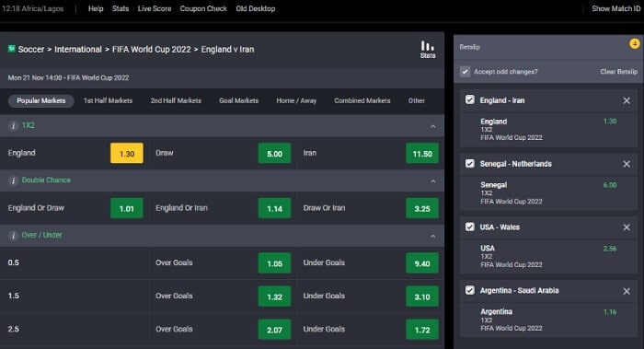Open info icon for Over / Under market
The height and width of the screenshot is (349, 644).
[x=13, y=236]
